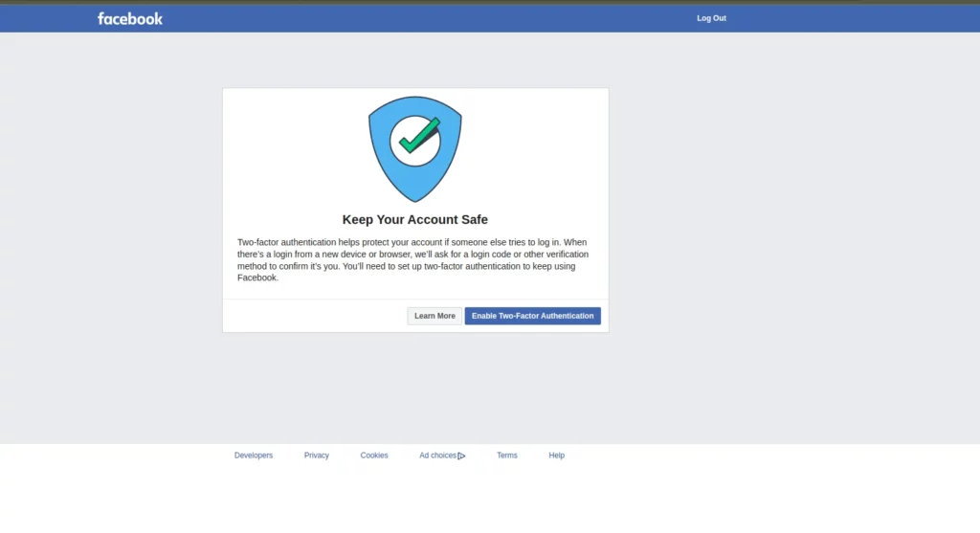Log out using the header link

(x=711, y=18)
